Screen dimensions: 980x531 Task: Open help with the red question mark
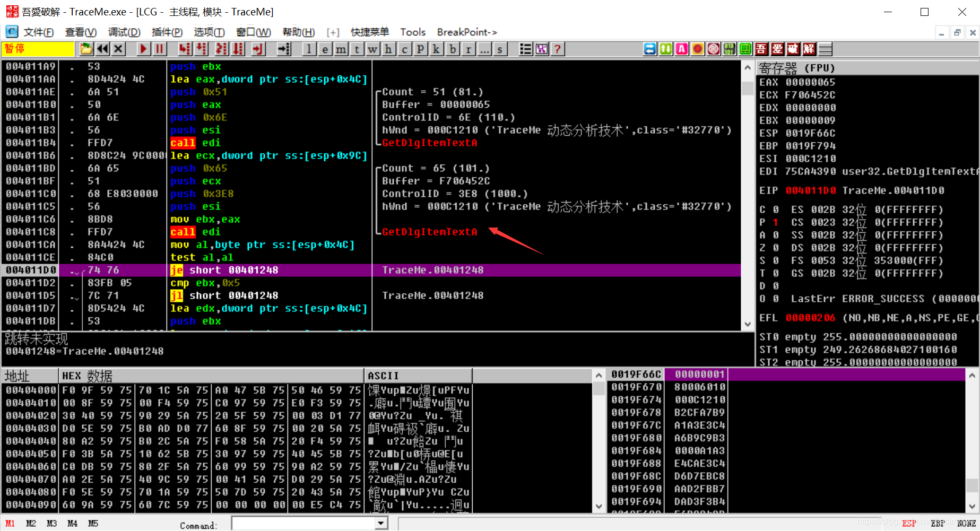point(558,49)
